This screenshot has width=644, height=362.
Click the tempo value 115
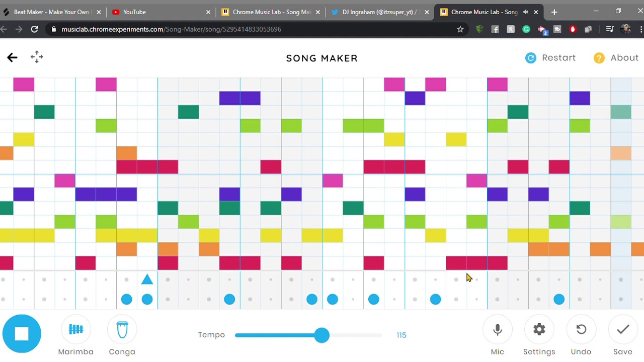(401, 335)
